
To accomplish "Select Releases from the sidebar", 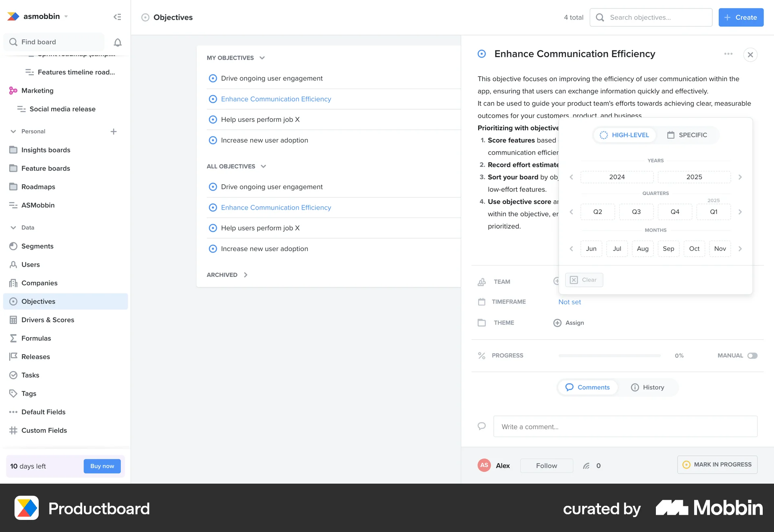I will pyautogui.click(x=35, y=356).
